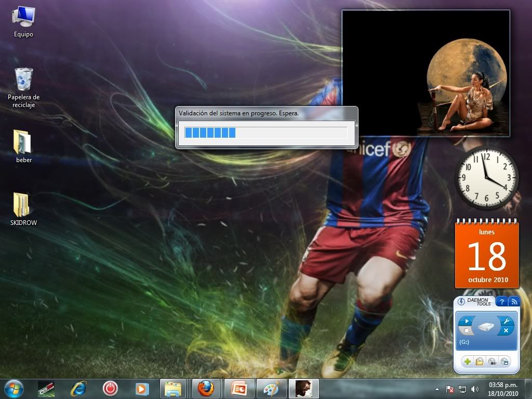Select the beber folder on desktop

coord(24,146)
